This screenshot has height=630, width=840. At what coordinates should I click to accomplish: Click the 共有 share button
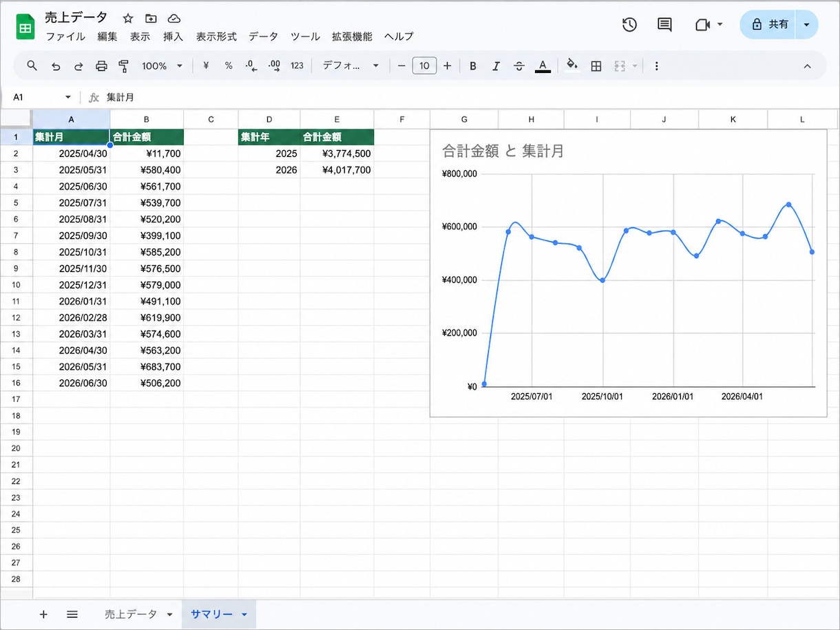[768, 24]
